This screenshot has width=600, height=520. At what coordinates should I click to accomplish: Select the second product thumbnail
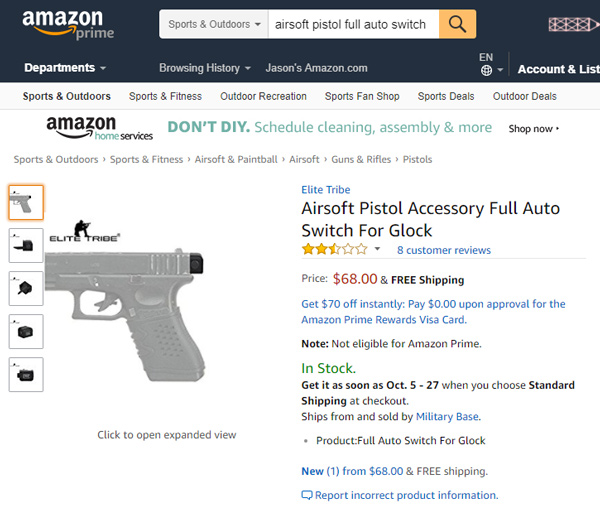click(x=26, y=245)
